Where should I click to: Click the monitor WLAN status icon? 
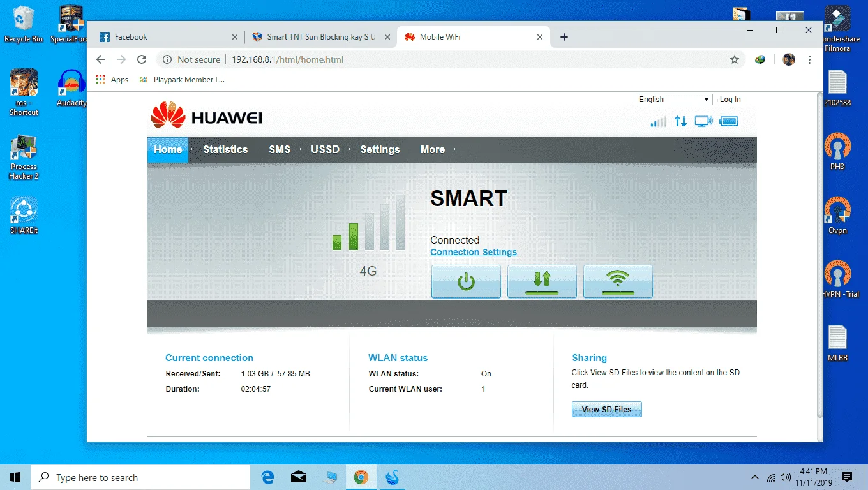tap(704, 121)
